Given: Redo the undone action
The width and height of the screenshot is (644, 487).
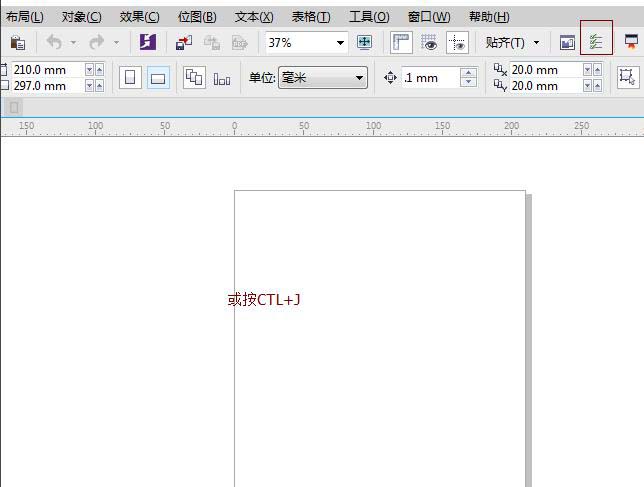Looking at the screenshot, I should click(97, 42).
